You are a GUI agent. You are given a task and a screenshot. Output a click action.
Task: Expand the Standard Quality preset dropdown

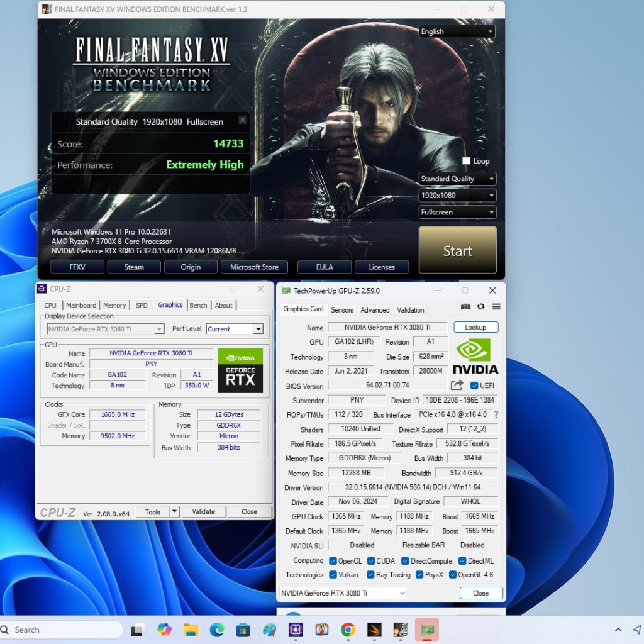click(457, 179)
